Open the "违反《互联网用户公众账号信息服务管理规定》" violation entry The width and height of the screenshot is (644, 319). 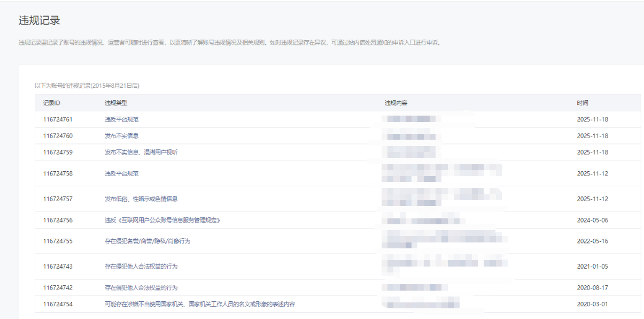point(162,221)
